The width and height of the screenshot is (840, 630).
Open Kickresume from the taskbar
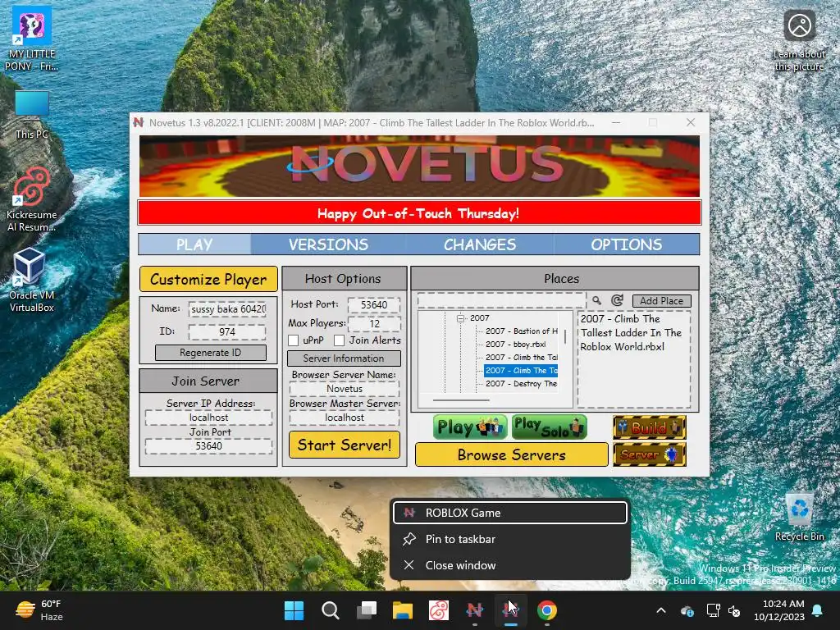pyautogui.click(x=439, y=610)
